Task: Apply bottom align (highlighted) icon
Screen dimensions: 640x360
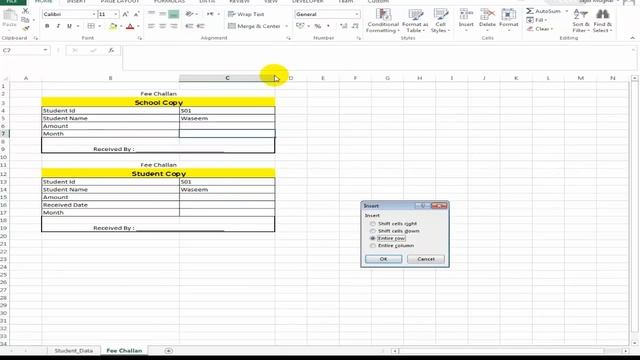Action: 173,14
